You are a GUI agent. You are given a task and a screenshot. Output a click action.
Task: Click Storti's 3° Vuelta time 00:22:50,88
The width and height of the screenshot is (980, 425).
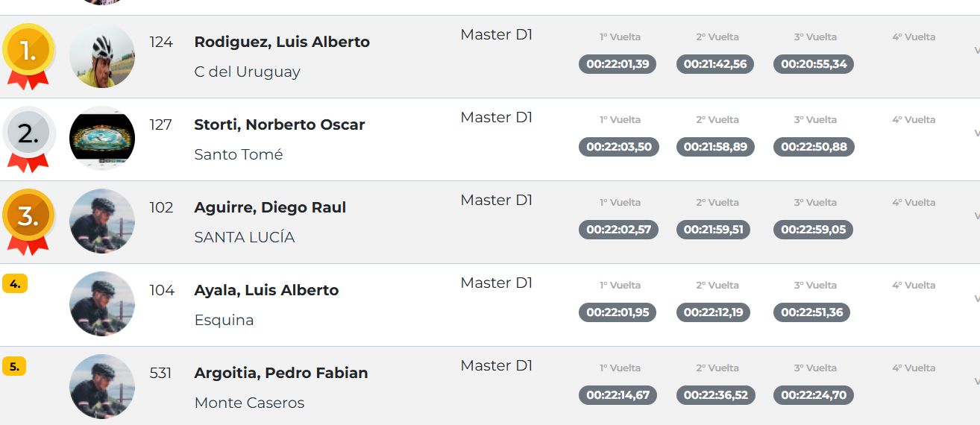(814, 147)
